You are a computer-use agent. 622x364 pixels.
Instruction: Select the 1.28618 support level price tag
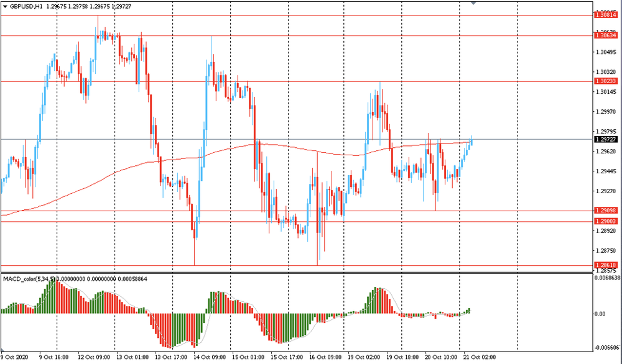click(605, 265)
